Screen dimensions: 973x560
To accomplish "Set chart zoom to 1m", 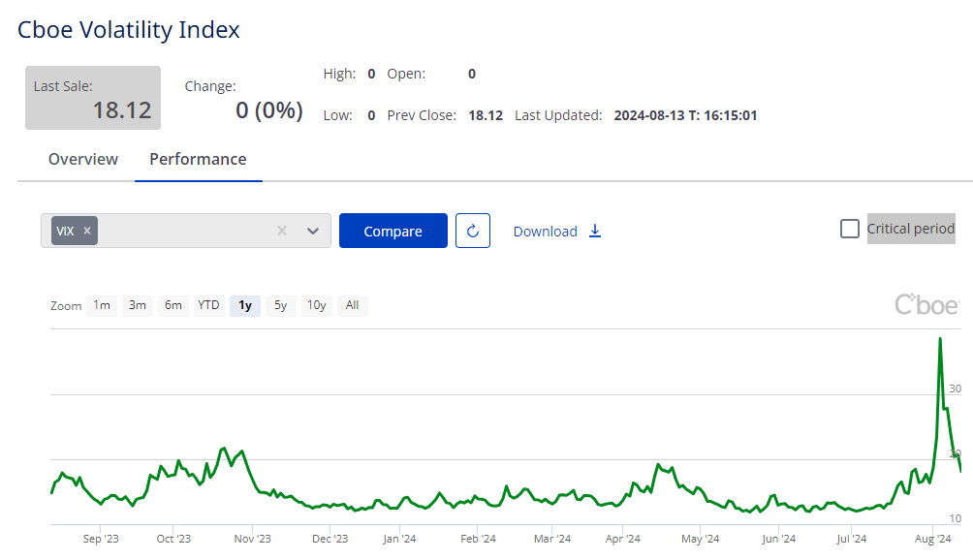I will pos(102,305).
